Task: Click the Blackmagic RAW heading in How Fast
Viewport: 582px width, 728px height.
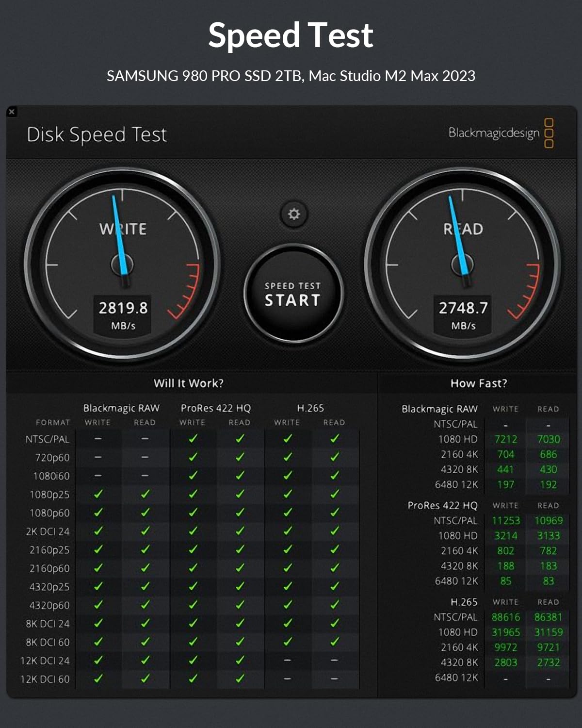Action: (x=439, y=409)
